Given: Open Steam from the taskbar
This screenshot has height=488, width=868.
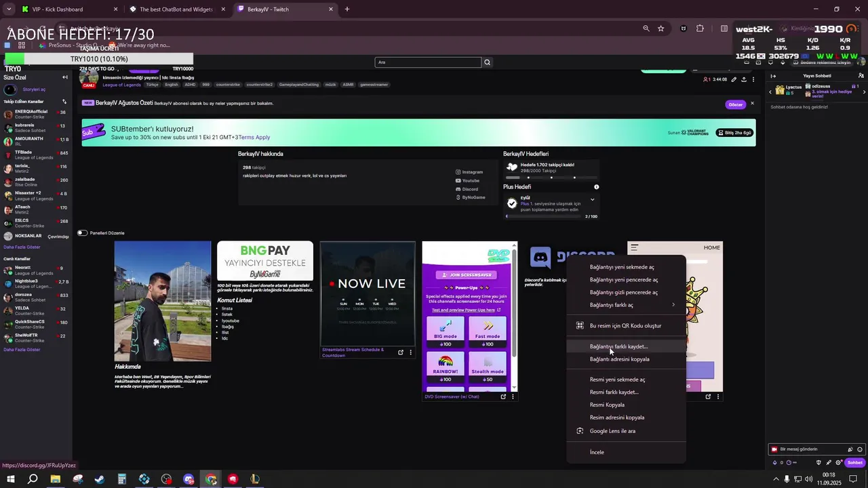Looking at the screenshot, I should (100, 479).
